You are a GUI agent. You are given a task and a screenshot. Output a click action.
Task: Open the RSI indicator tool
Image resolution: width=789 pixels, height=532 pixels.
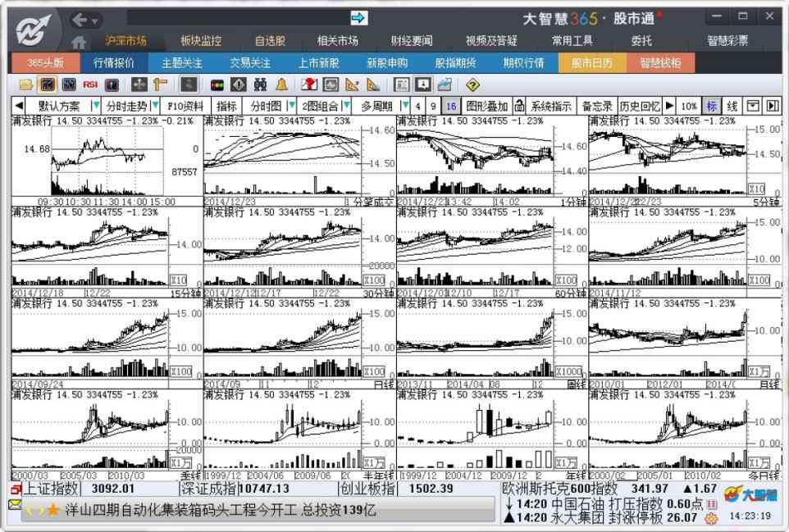tap(90, 84)
